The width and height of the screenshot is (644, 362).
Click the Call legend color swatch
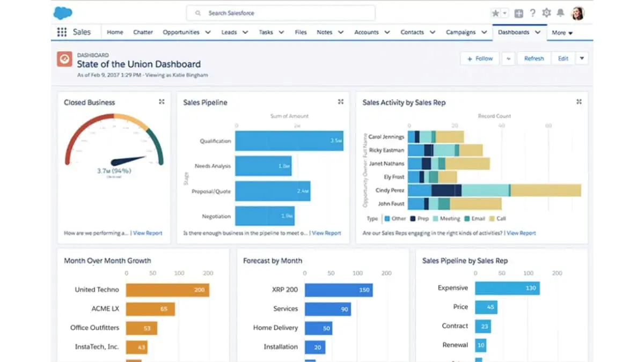pyautogui.click(x=492, y=219)
